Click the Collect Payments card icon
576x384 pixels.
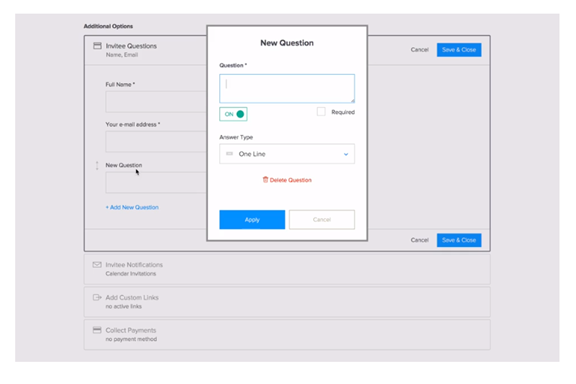coord(97,330)
